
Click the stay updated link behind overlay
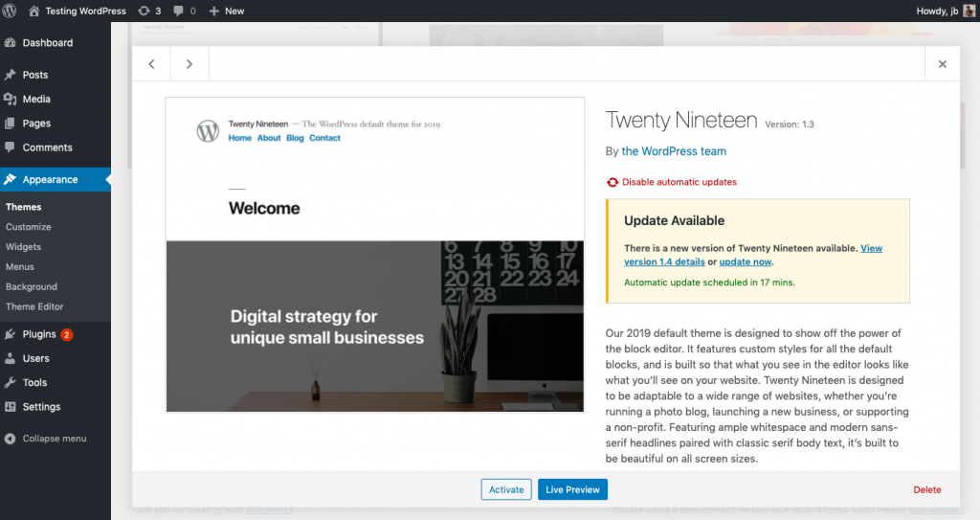[x=935, y=510]
